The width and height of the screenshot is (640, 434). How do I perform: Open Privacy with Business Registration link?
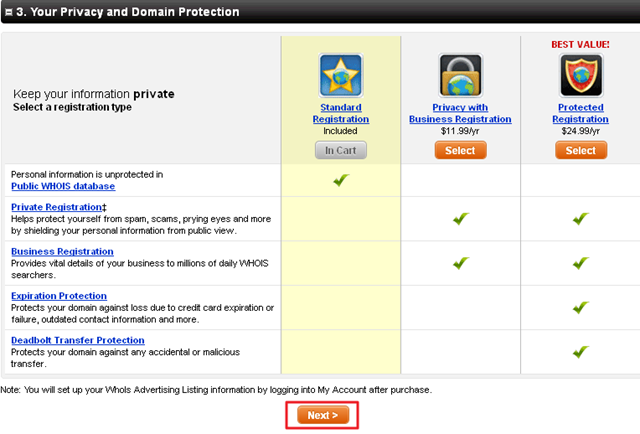coord(460,113)
